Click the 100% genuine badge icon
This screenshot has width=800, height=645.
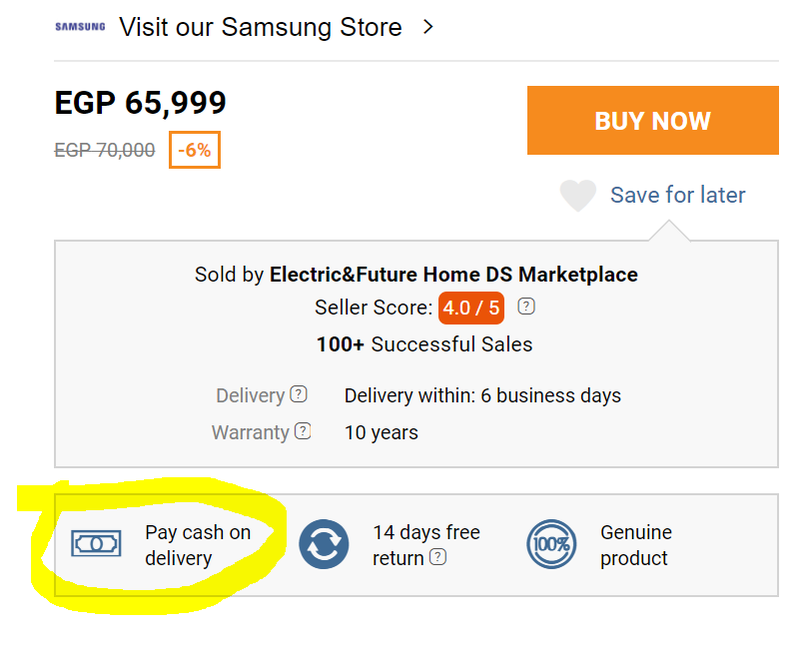pyautogui.click(x=551, y=544)
